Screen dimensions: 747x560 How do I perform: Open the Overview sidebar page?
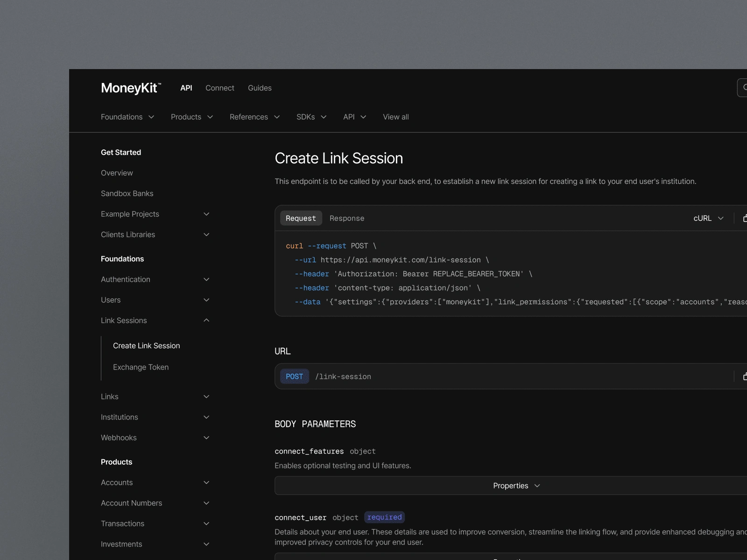click(117, 173)
